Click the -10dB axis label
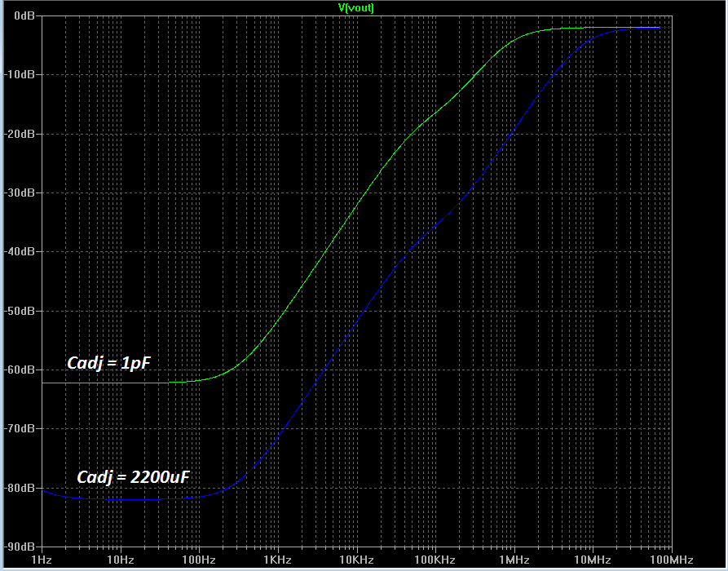The width and height of the screenshot is (728, 571). [20, 74]
